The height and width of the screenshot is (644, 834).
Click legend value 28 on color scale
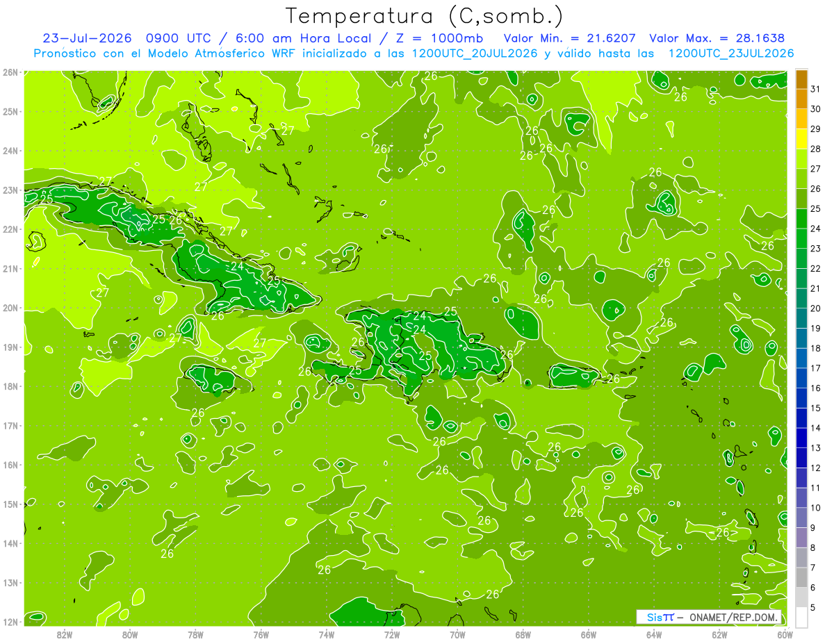(816, 149)
